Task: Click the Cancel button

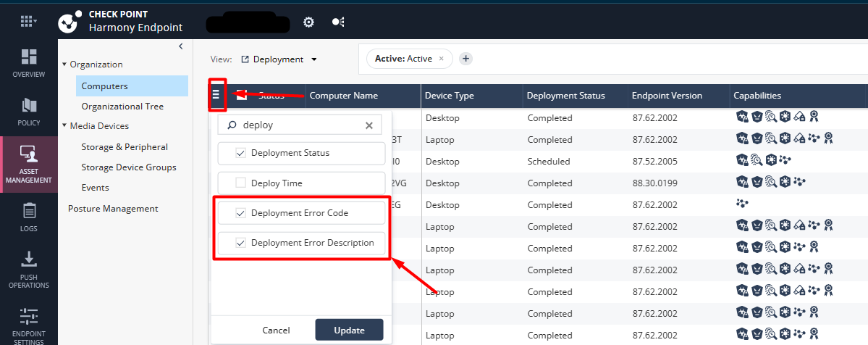Action: point(277,330)
